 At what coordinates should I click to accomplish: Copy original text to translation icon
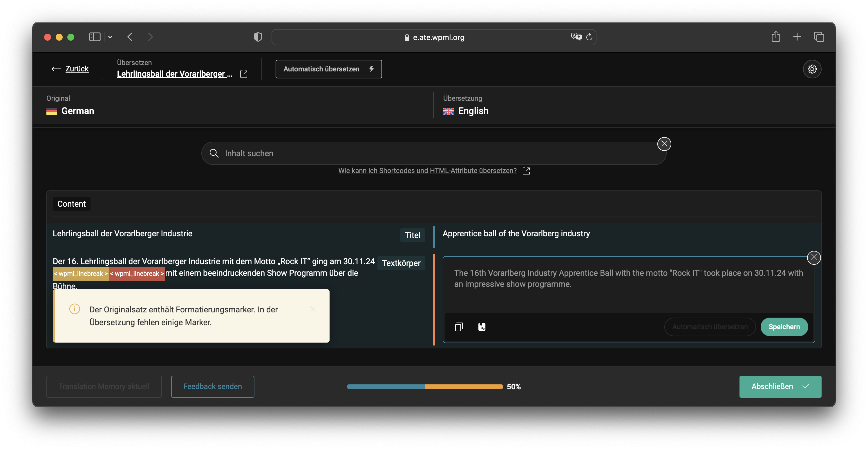(459, 327)
